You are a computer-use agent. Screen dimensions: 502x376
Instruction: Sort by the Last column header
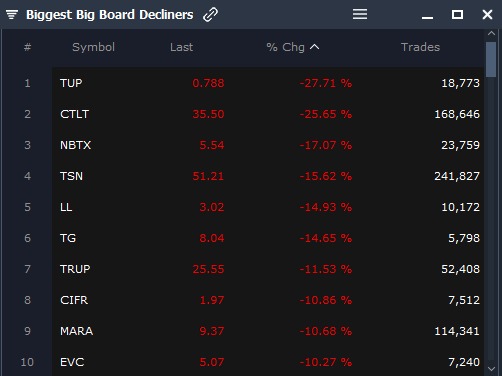(x=181, y=47)
